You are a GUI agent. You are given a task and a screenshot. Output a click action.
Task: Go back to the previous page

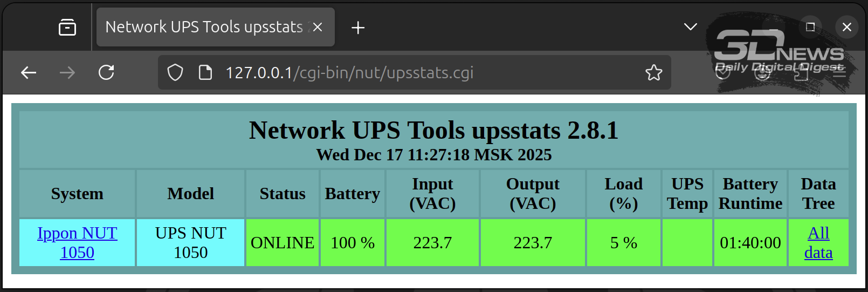29,72
